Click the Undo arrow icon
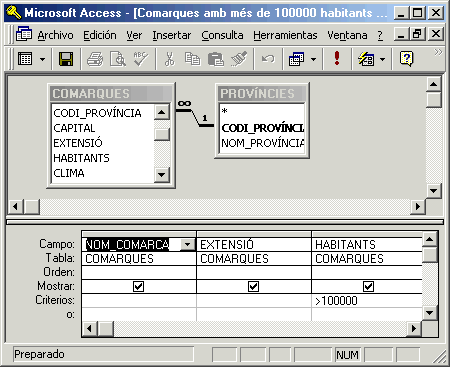The image size is (450, 367). point(268,59)
